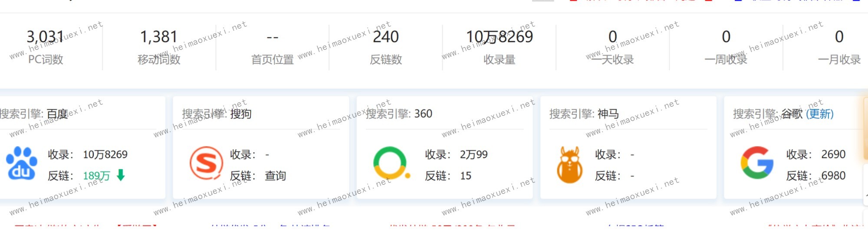This screenshot has width=868, height=239.
Task: Click the Google backlinks value 6980
Action: (x=833, y=176)
